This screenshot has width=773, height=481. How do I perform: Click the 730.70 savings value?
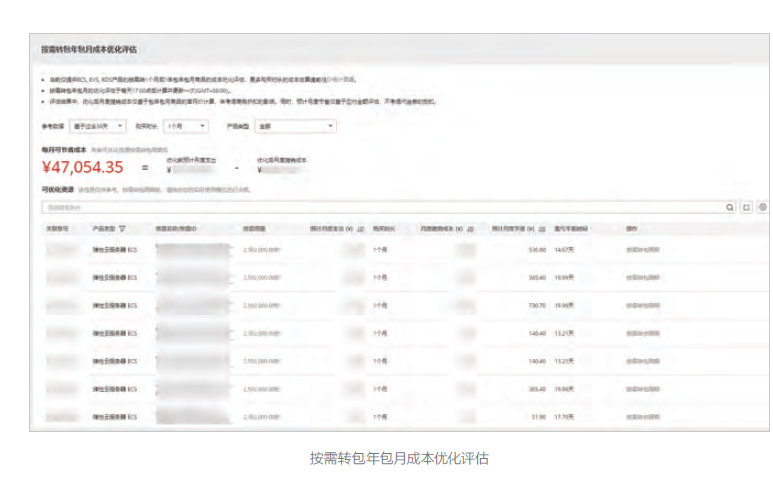point(537,306)
